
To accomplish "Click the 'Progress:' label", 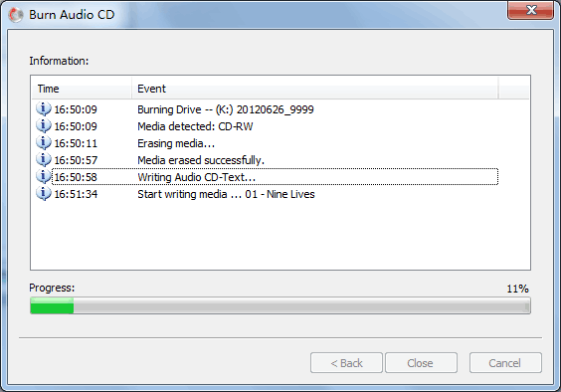I will pyautogui.click(x=52, y=288).
